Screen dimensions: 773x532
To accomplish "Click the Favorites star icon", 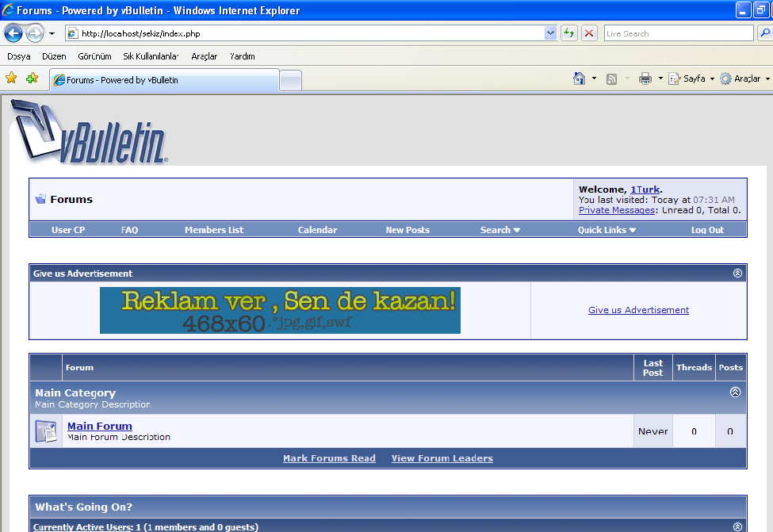I will pos(11,78).
